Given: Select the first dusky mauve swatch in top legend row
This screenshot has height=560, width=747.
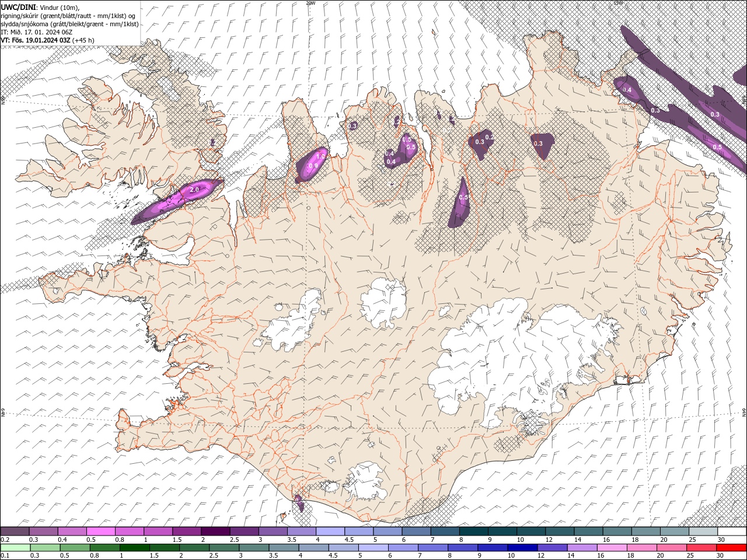Looking at the screenshot, I should [x=15, y=531].
